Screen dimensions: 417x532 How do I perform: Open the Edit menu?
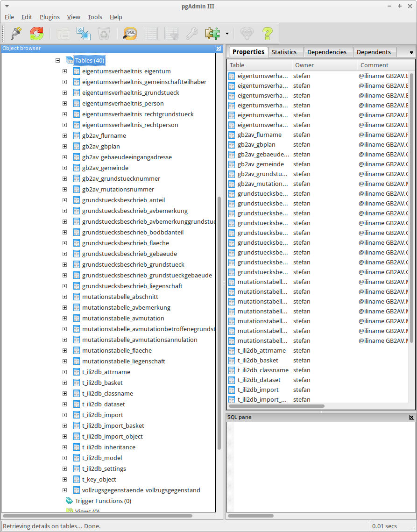point(27,17)
